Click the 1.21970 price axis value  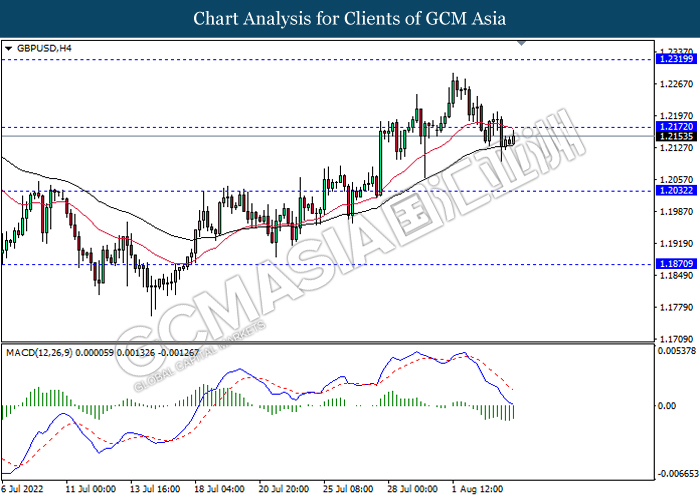677,116
